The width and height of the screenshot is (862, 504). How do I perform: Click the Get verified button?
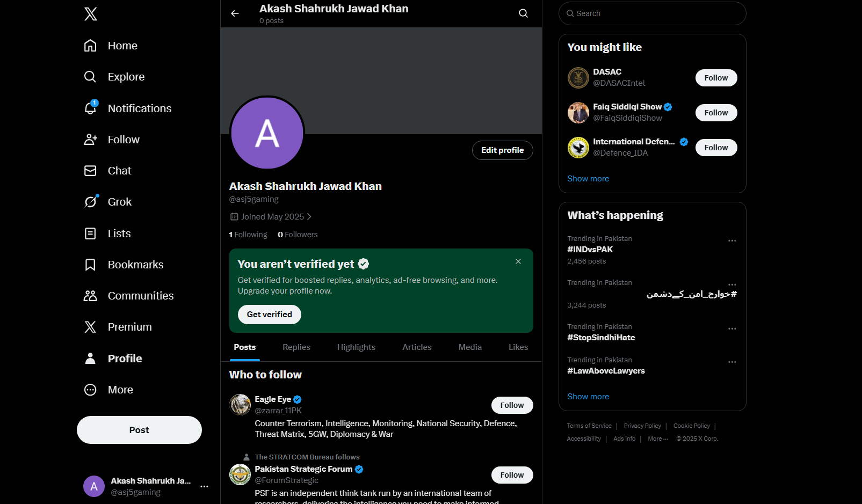[270, 315]
